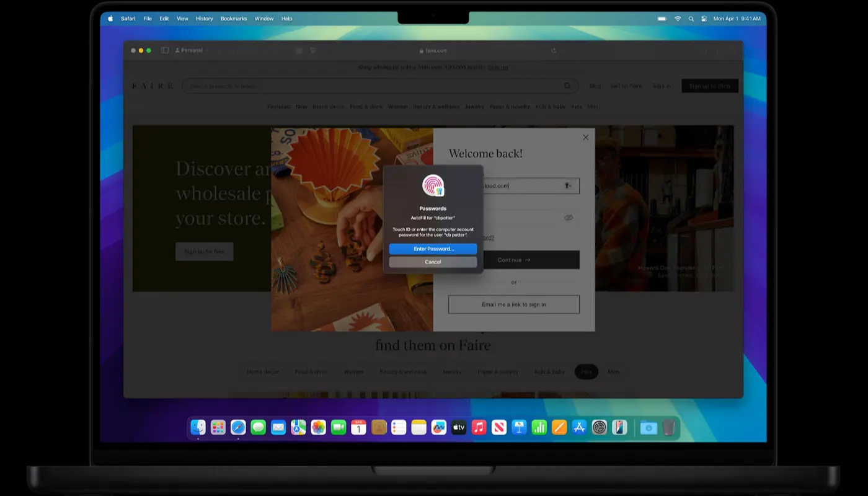Open Numbers from the Dock
The width and height of the screenshot is (868, 496).
(x=539, y=427)
